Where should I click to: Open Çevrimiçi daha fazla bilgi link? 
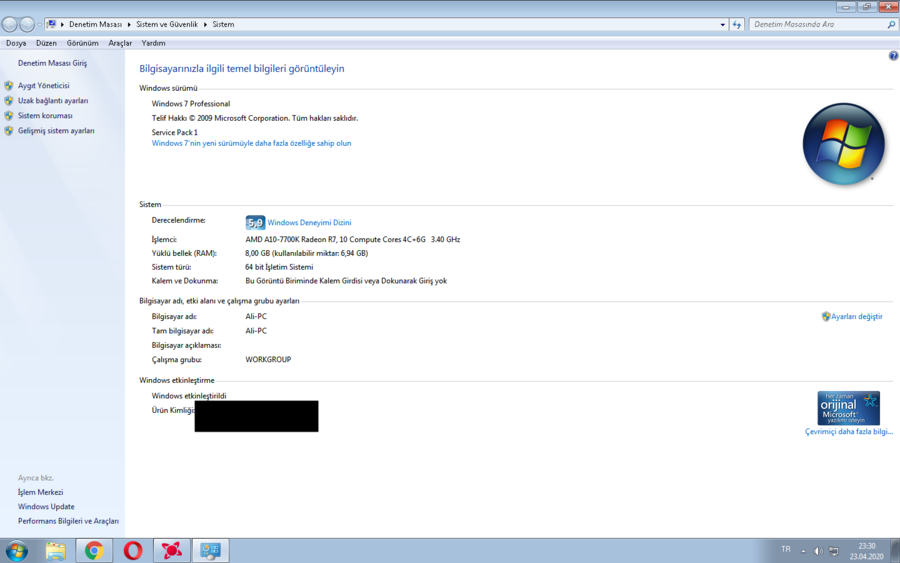849,432
